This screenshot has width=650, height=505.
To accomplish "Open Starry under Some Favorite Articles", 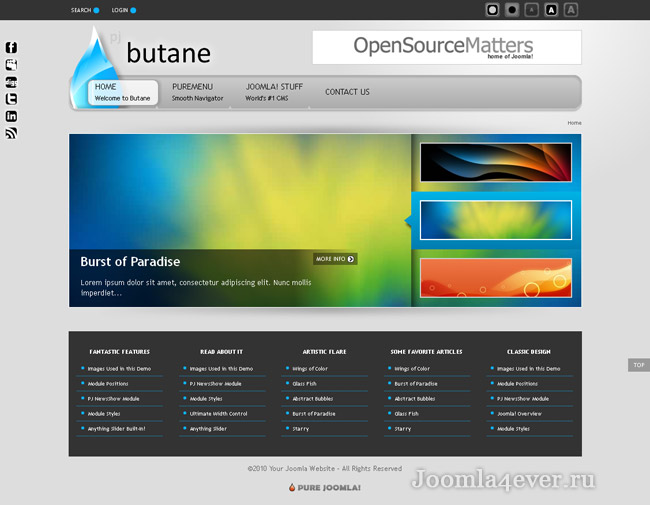I will click(403, 428).
